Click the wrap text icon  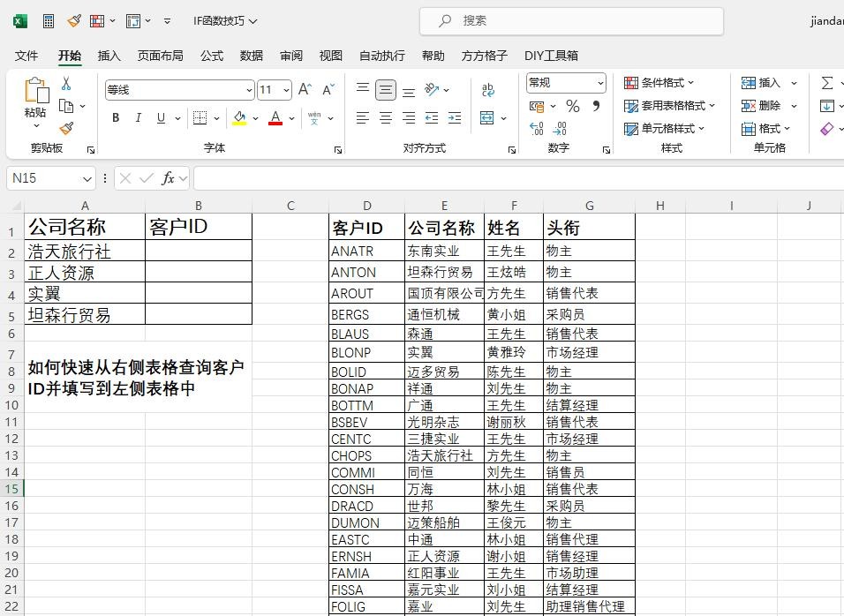click(x=488, y=90)
